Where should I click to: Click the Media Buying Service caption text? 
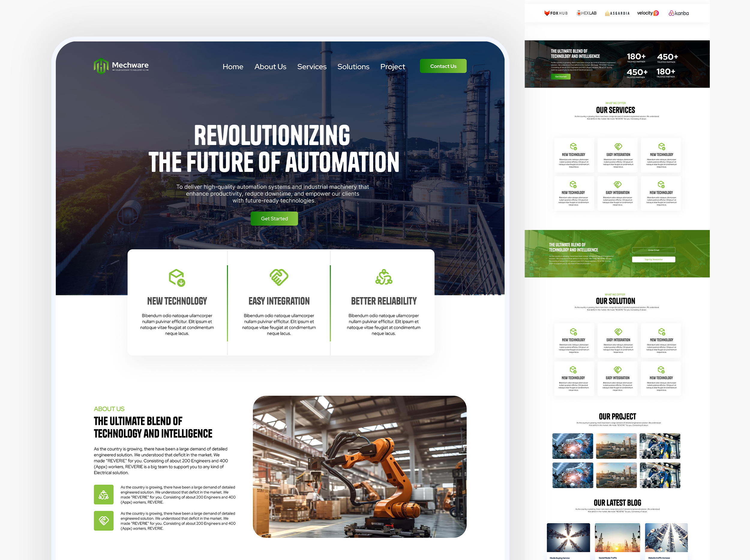(x=559, y=558)
